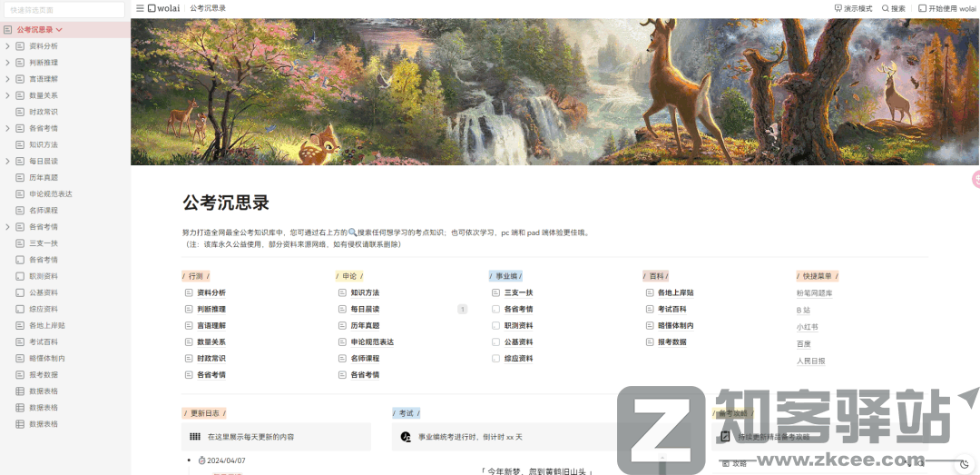This screenshot has height=475, width=980.
Task: Select 时政常识 in the sidebar page list
Action: click(43, 112)
